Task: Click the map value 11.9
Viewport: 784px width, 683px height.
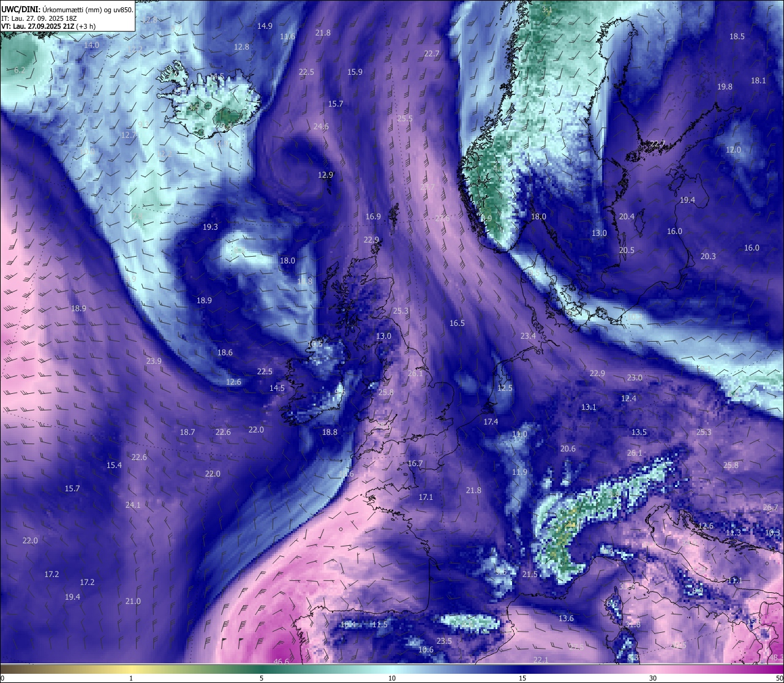Action: point(519,472)
